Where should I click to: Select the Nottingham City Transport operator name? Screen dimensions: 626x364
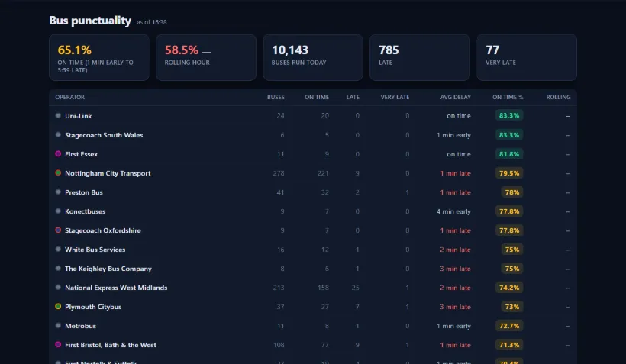(x=108, y=173)
